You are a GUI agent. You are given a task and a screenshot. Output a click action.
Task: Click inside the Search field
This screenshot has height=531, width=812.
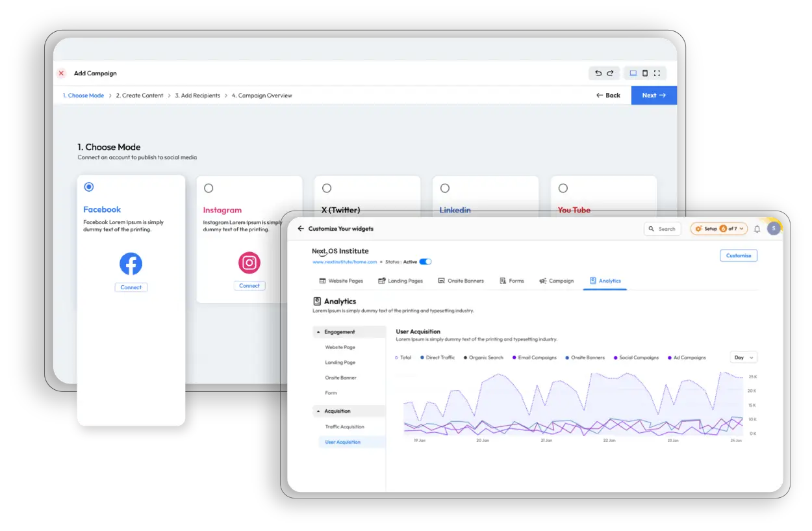[x=662, y=228]
